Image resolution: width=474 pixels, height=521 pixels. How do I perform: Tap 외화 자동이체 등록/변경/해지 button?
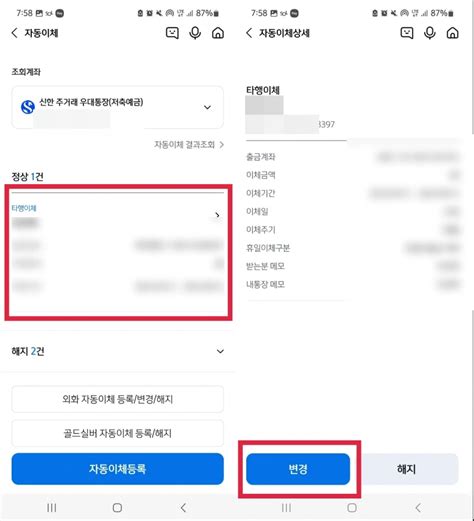[x=118, y=399]
